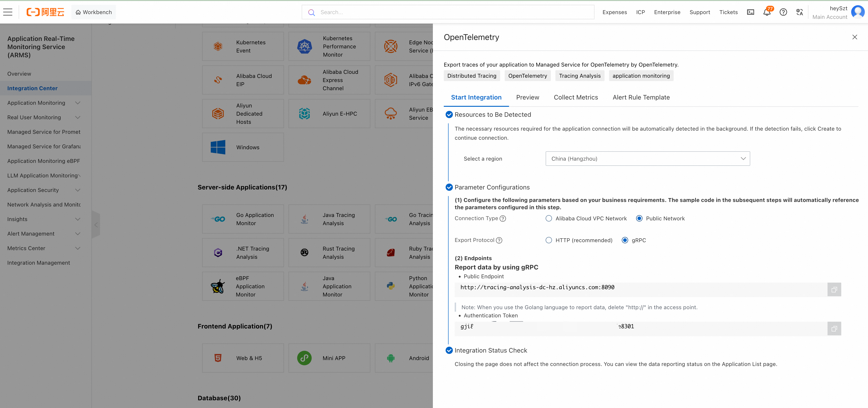
Task: Select the Windows integration tile
Action: (x=243, y=147)
